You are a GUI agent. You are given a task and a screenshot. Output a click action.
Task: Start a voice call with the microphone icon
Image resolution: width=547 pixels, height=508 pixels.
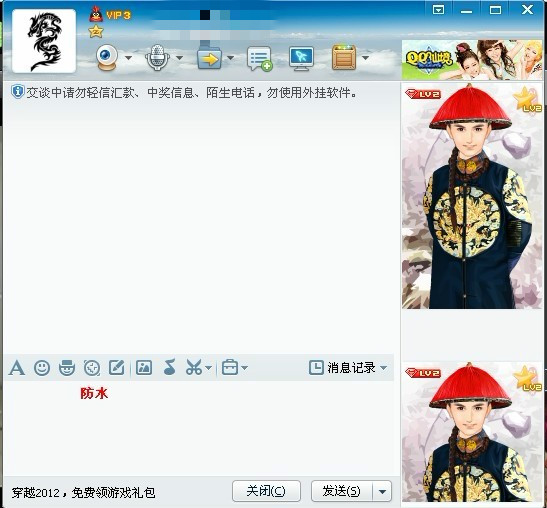[157, 57]
